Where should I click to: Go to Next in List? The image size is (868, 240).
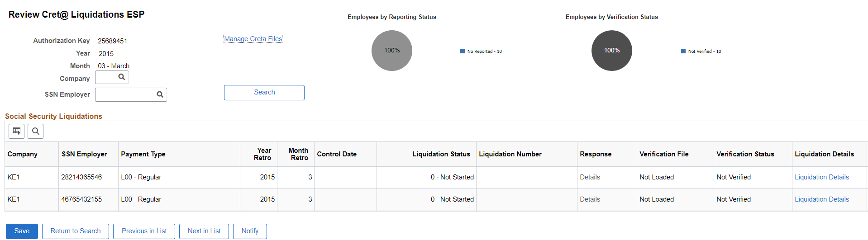click(204, 231)
